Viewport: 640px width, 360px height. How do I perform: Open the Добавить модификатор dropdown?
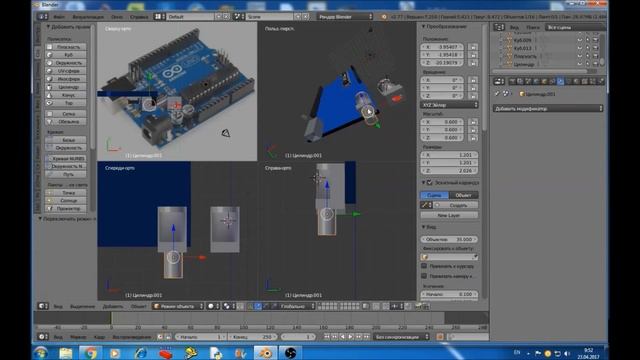[x=548, y=109]
